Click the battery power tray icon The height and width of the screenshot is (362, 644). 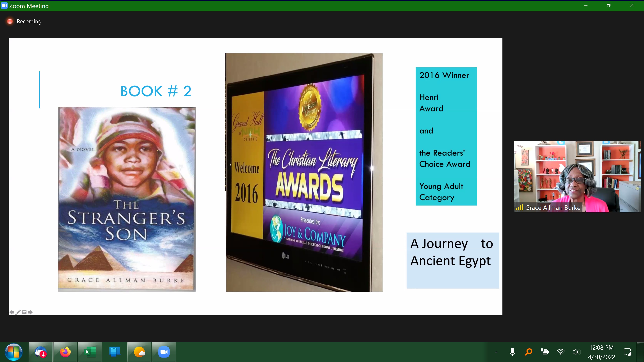(545, 352)
